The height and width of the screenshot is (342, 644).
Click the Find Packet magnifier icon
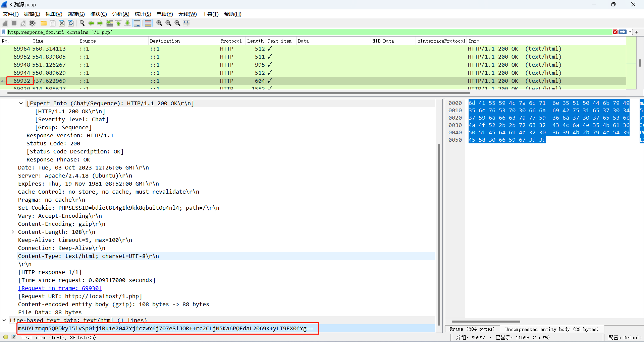[x=82, y=23]
